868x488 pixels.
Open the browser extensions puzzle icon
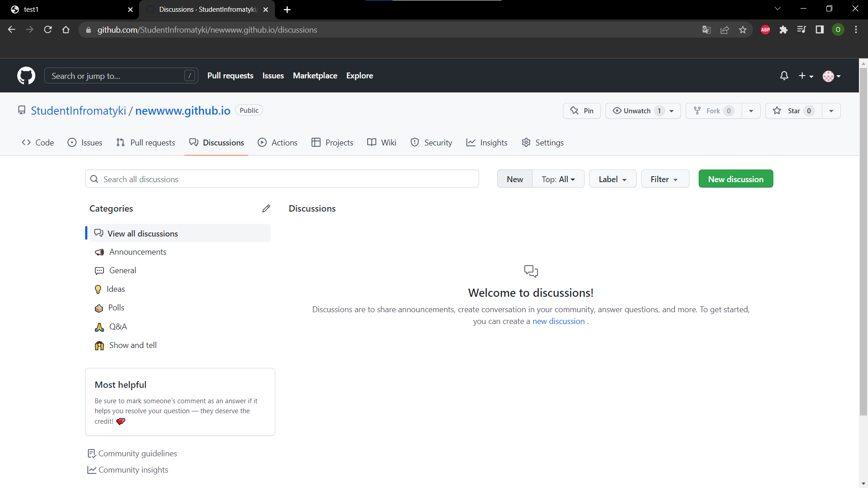point(783,30)
